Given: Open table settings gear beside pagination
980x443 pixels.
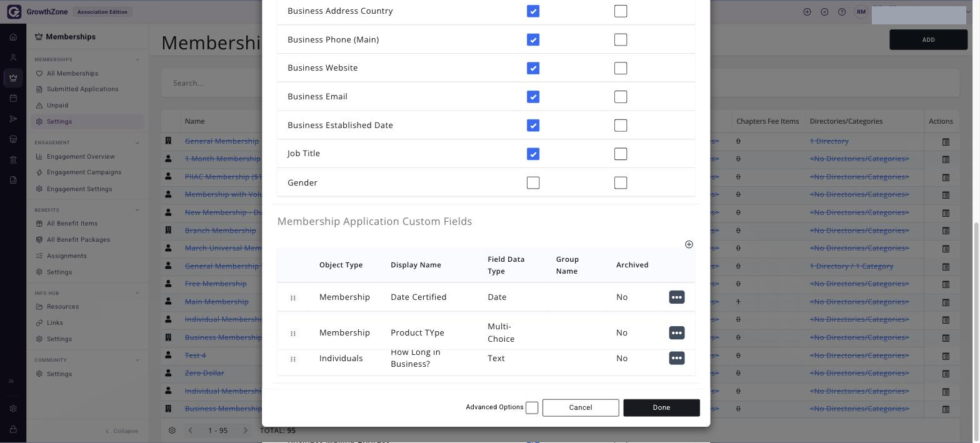Looking at the screenshot, I should pos(172,431).
